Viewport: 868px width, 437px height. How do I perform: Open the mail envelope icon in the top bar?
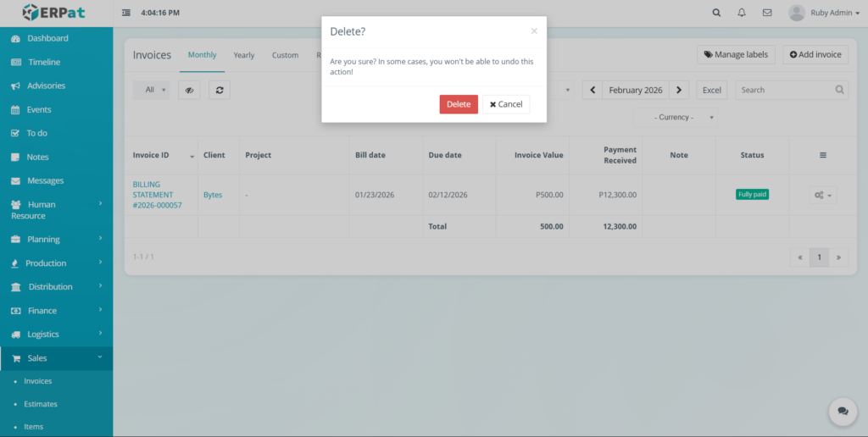[767, 13]
